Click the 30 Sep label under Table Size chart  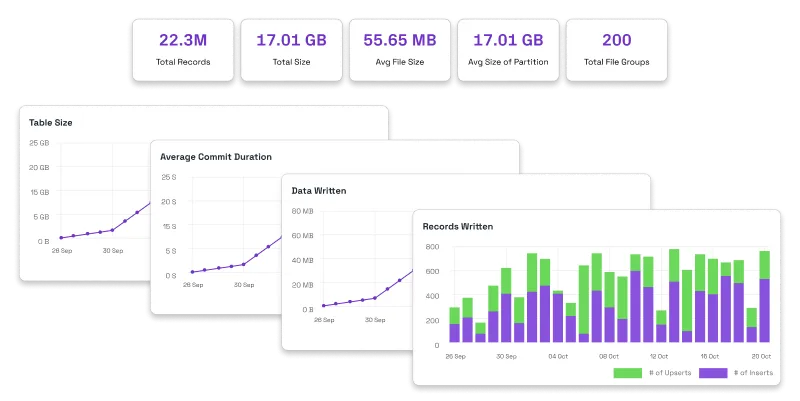tap(113, 250)
